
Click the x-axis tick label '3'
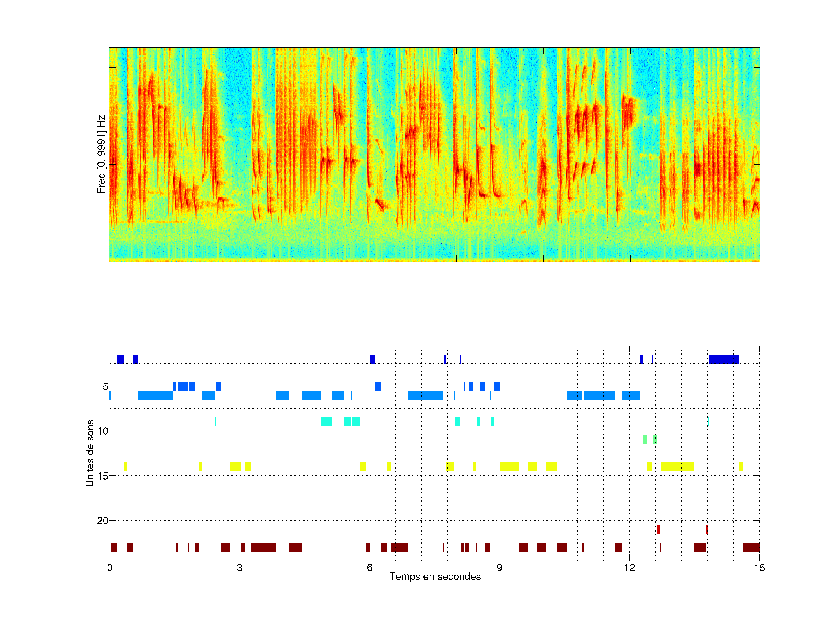[239, 568]
